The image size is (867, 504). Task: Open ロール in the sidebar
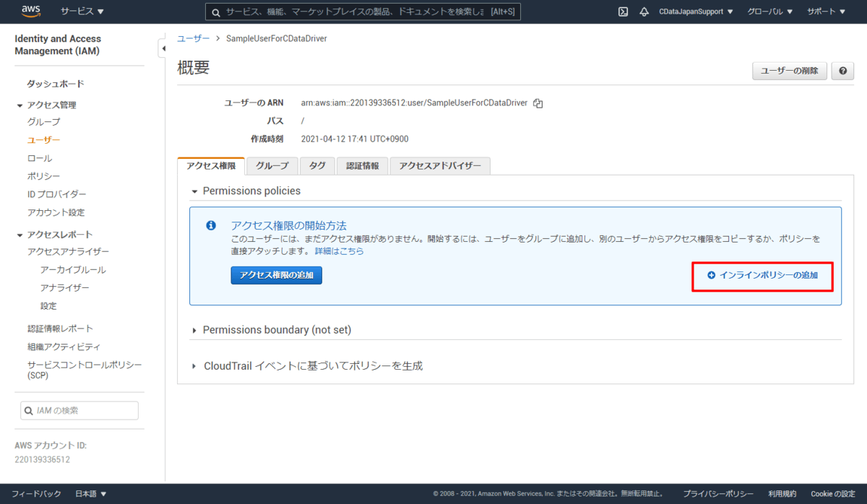(40, 158)
